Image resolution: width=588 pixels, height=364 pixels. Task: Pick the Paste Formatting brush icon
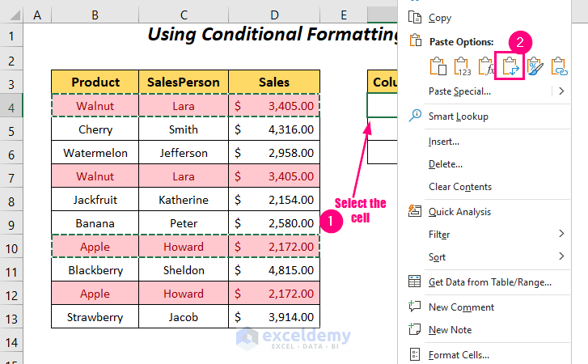point(535,66)
